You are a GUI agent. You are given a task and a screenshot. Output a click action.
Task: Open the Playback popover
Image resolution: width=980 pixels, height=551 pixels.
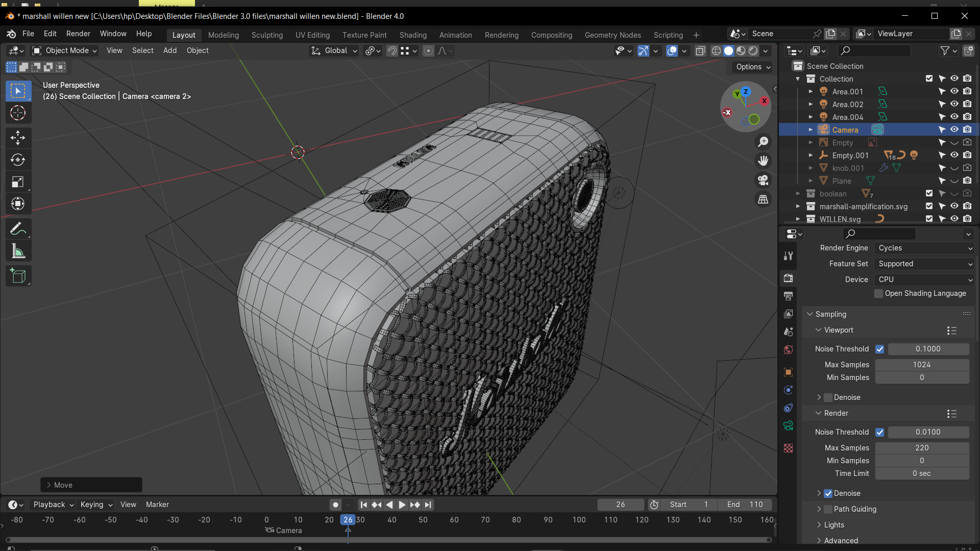coord(53,505)
